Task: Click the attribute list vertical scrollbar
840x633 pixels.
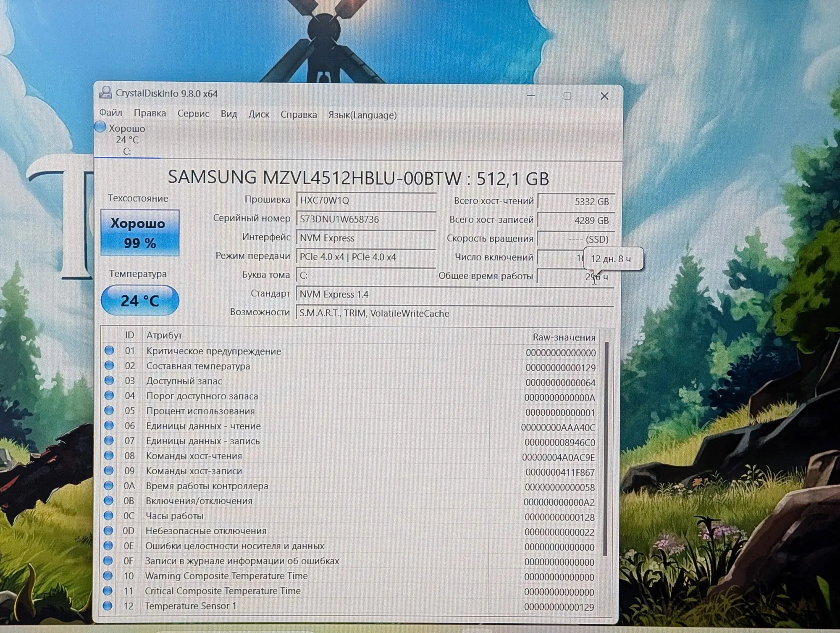Action: 606,449
